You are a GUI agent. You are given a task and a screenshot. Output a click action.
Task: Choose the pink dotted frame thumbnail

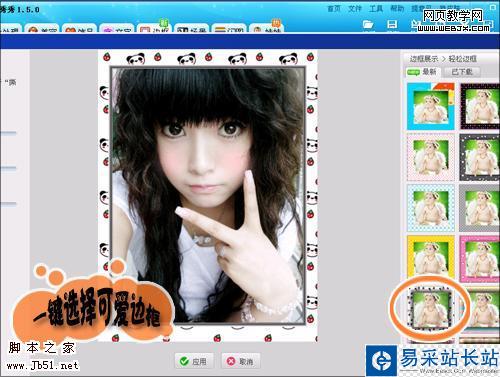click(x=431, y=157)
